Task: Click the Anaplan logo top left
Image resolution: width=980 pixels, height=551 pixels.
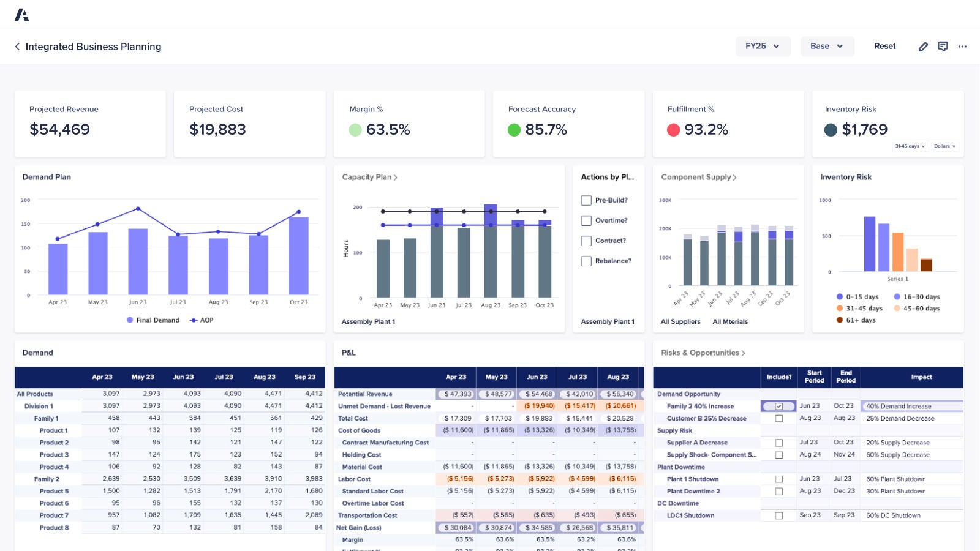Action: click(x=22, y=13)
